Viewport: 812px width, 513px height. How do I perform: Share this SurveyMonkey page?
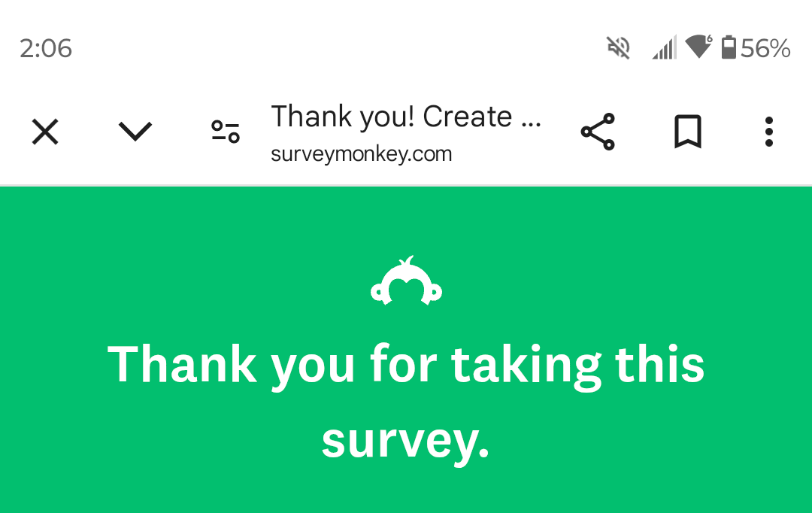tap(598, 132)
